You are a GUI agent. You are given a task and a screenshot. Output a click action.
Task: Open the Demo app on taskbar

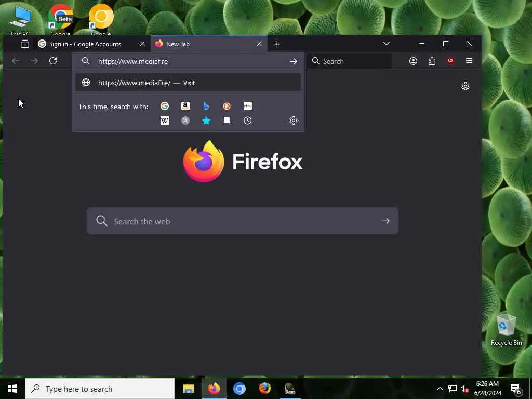click(290, 389)
